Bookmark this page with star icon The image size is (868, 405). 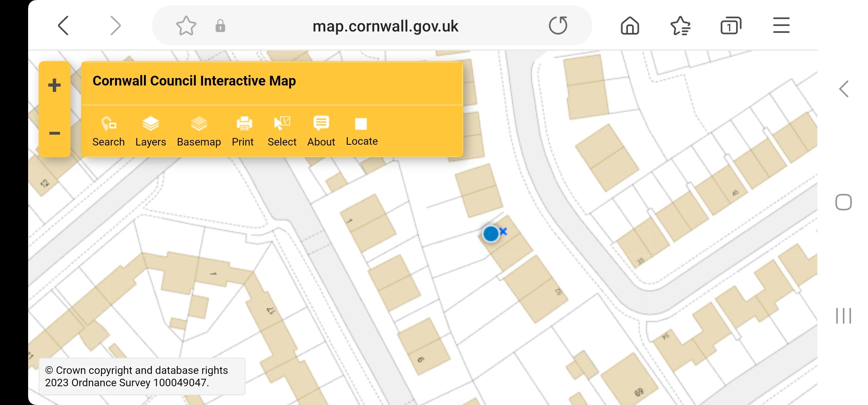(x=186, y=26)
